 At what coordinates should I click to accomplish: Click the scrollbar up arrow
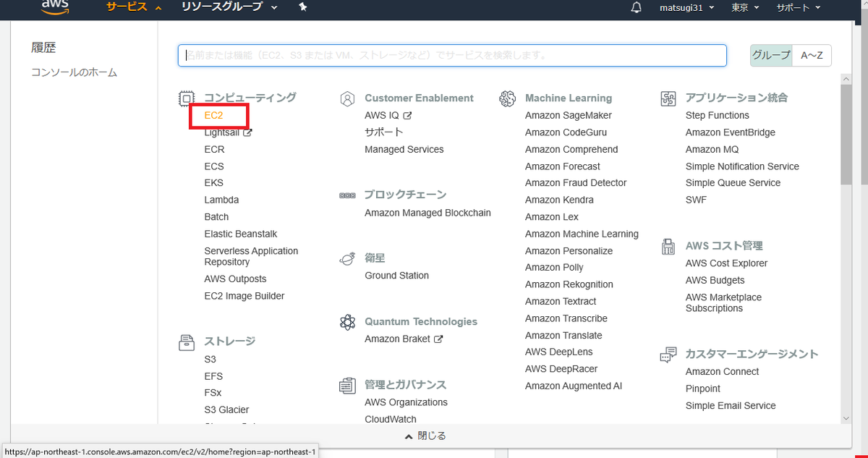[846, 78]
